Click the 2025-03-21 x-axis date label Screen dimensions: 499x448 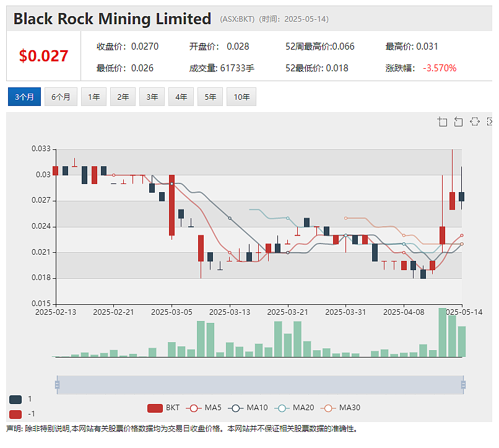tap(288, 312)
